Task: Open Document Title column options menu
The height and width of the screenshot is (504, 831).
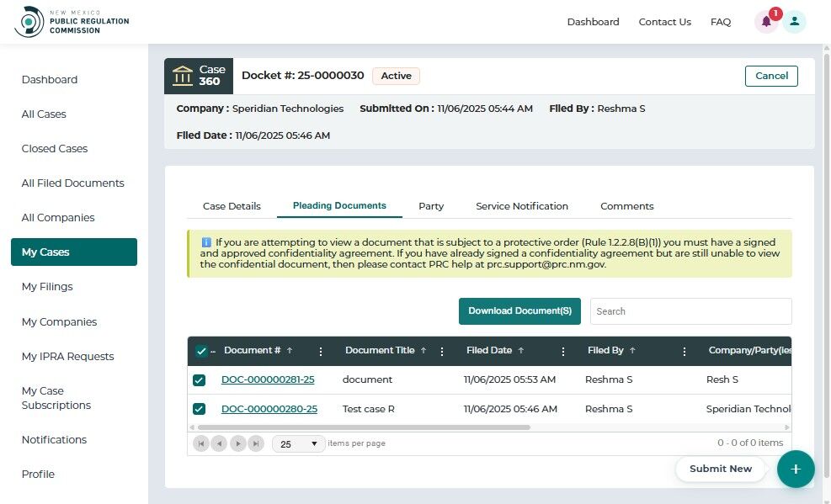Action: (x=442, y=351)
